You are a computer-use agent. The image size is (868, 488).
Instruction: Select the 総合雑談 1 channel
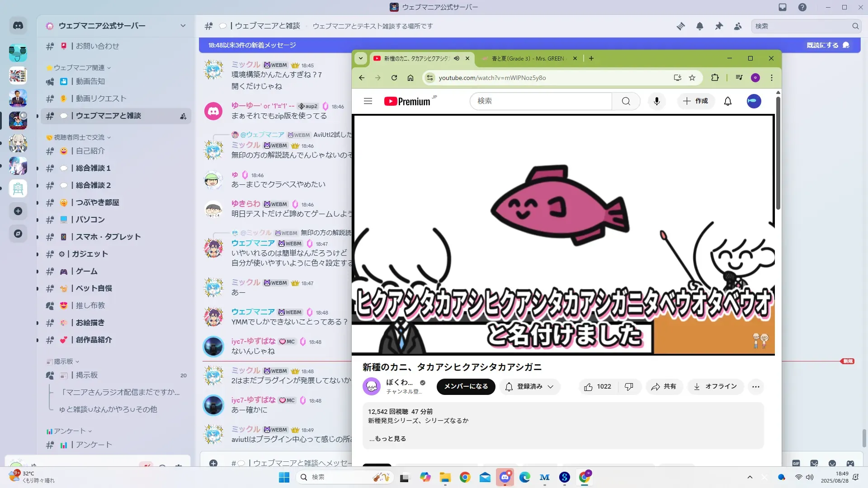coord(93,168)
